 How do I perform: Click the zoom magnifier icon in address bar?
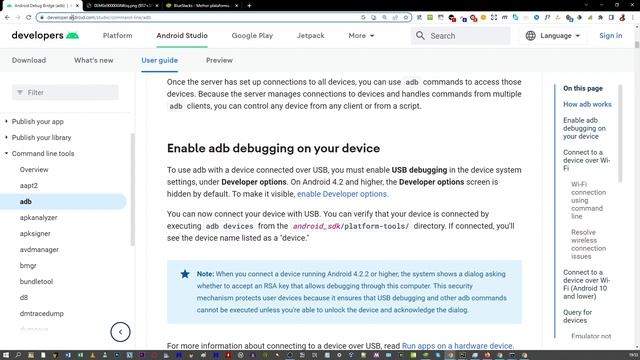click(384, 18)
